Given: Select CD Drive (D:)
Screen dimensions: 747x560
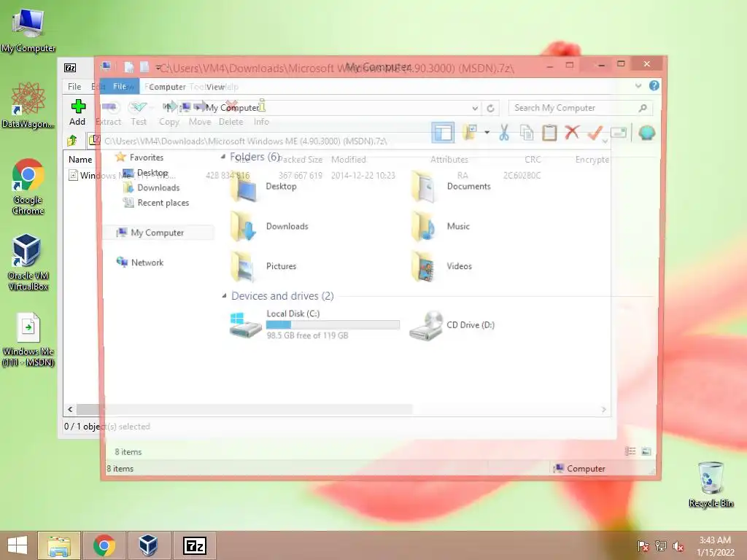Looking at the screenshot, I should coord(452,325).
